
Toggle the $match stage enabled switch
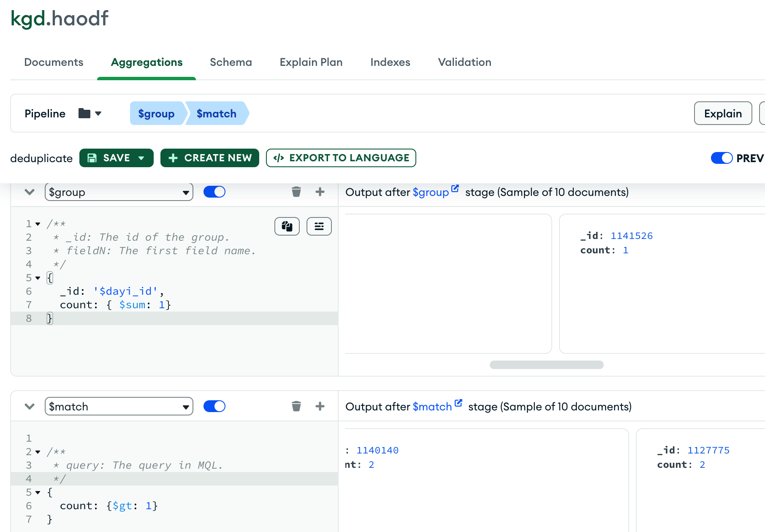pos(214,406)
